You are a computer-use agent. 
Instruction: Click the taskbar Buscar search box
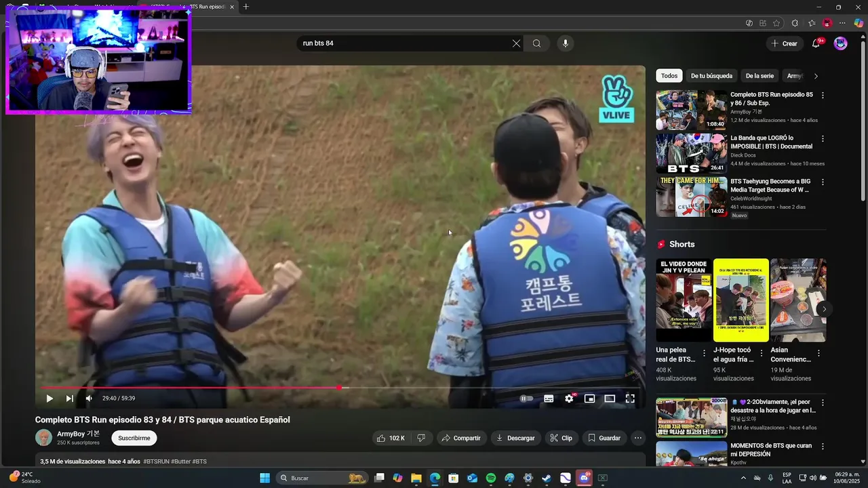(x=323, y=479)
